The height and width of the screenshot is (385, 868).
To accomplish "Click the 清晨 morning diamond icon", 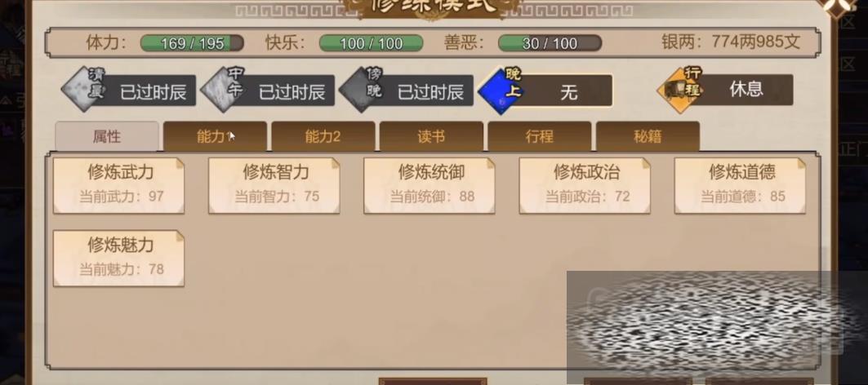I will tap(84, 91).
